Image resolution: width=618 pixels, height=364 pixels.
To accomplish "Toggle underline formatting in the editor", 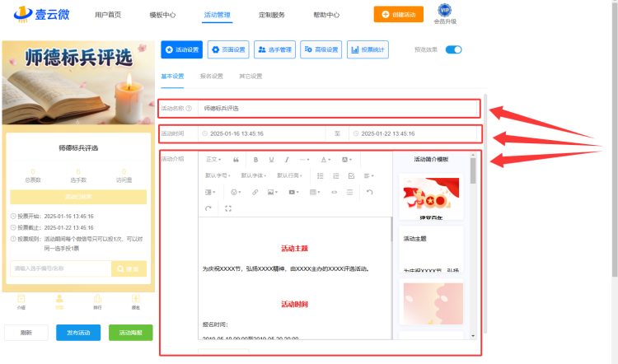I will click(x=271, y=160).
